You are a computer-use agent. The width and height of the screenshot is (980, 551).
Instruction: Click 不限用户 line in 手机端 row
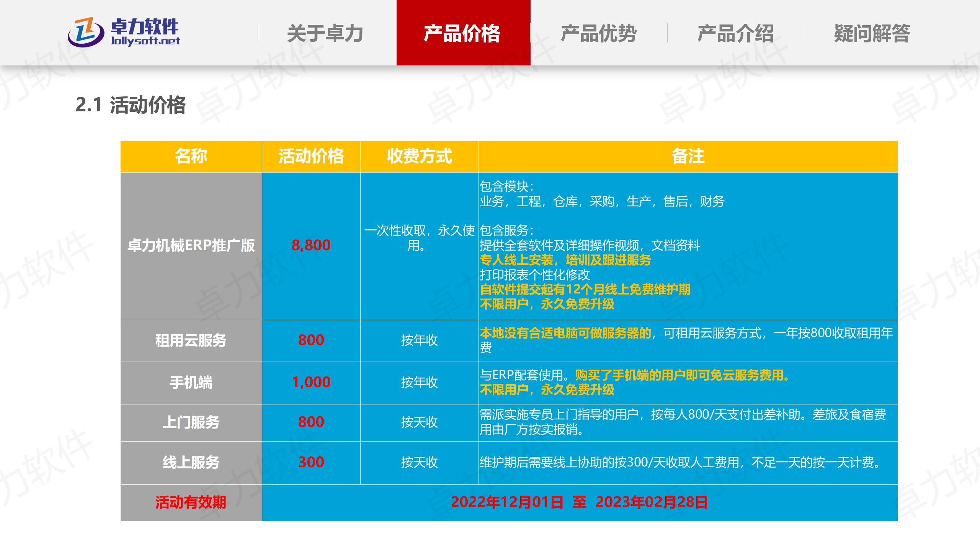pyautogui.click(x=547, y=390)
